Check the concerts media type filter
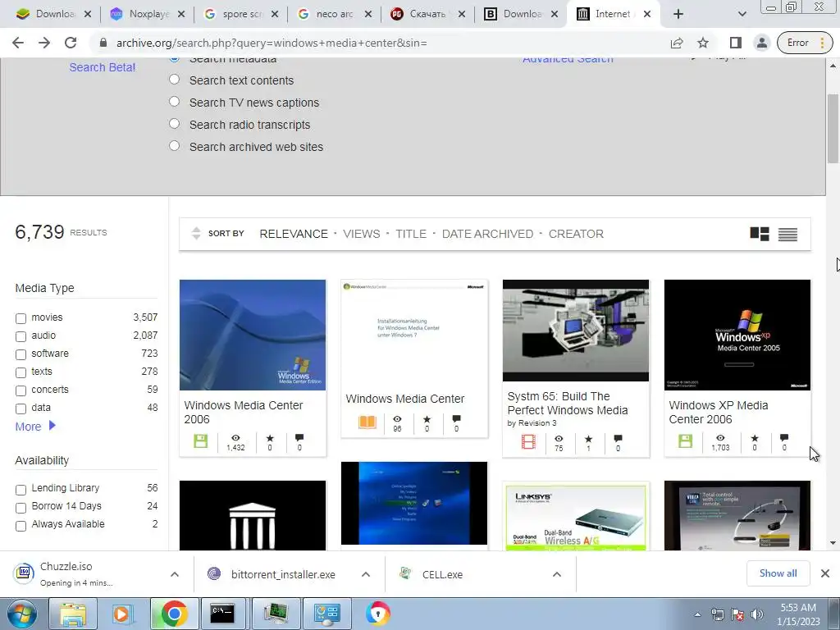This screenshot has height=630, width=840. (x=21, y=390)
